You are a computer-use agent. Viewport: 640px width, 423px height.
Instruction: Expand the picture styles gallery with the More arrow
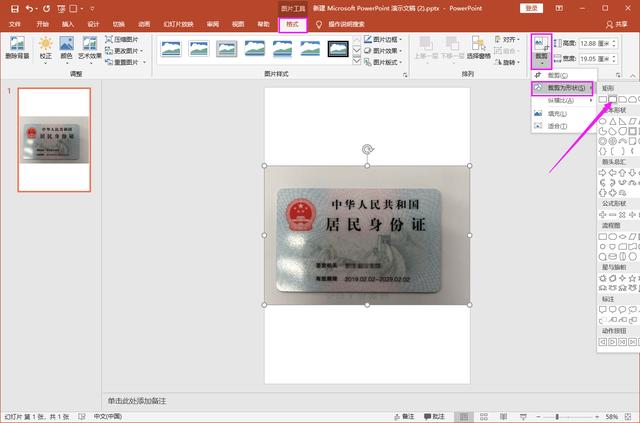click(356, 61)
